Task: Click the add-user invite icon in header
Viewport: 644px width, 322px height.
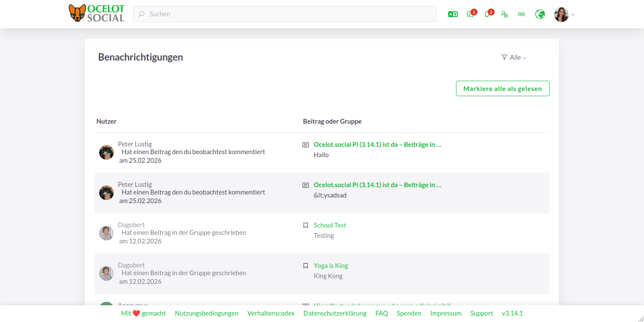Action: tap(504, 14)
